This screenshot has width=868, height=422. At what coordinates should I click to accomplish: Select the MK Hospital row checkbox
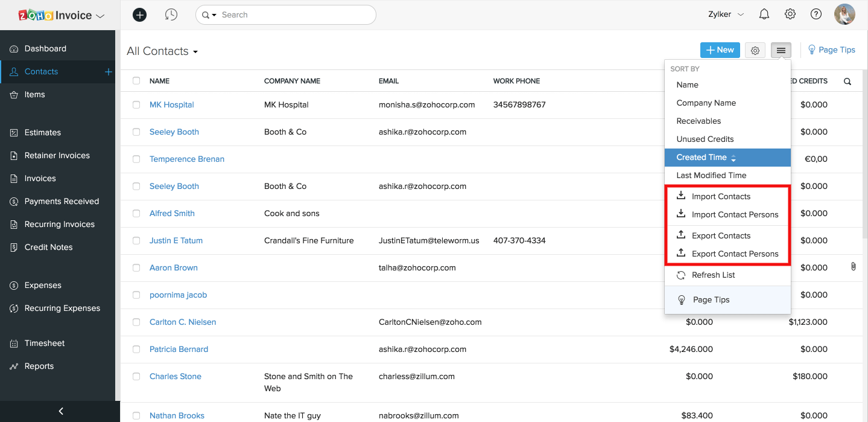point(136,105)
